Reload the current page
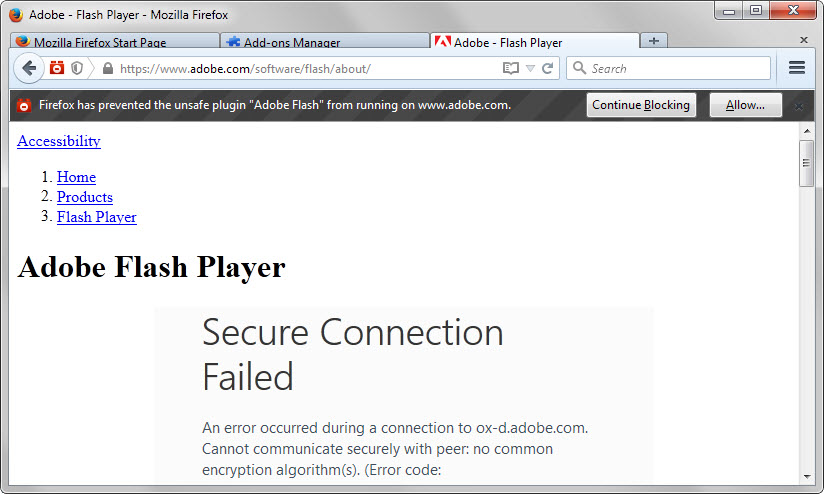Image resolution: width=824 pixels, height=494 pixels. click(x=547, y=69)
